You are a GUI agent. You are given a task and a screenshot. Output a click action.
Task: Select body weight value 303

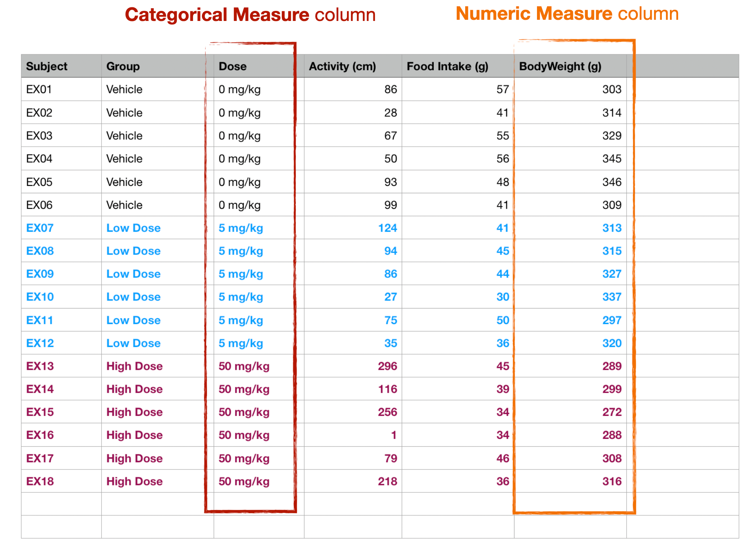[x=570, y=89]
